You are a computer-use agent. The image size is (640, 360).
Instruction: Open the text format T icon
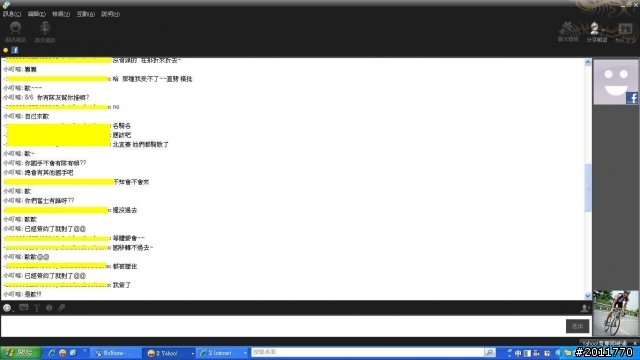[37, 308]
